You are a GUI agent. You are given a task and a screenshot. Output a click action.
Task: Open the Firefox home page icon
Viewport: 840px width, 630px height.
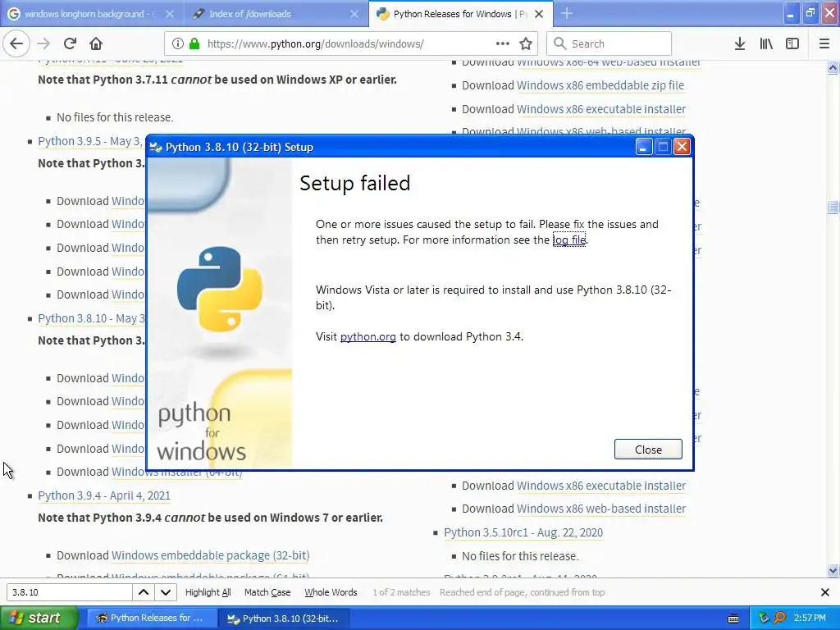(x=95, y=43)
